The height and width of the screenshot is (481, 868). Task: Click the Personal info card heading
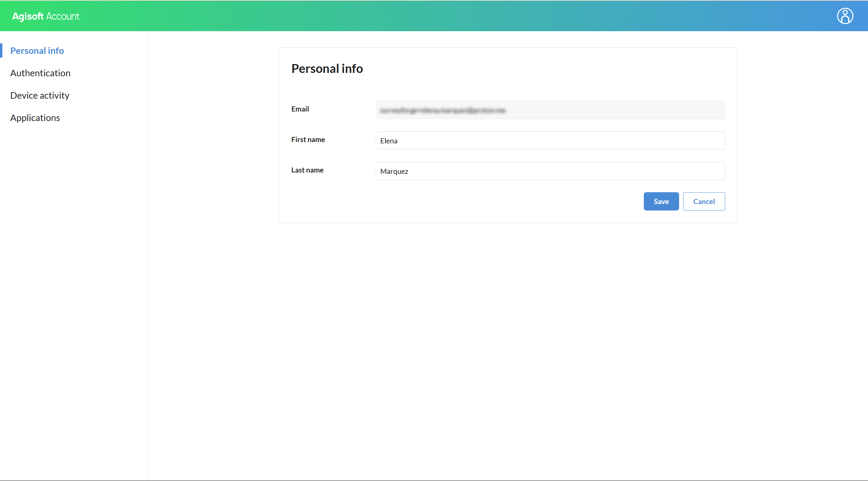point(327,68)
